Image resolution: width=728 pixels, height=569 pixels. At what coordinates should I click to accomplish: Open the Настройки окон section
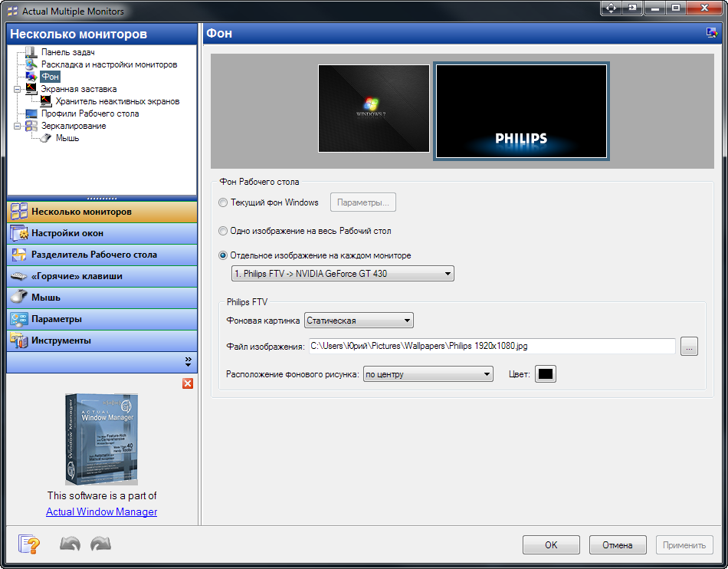click(x=102, y=233)
